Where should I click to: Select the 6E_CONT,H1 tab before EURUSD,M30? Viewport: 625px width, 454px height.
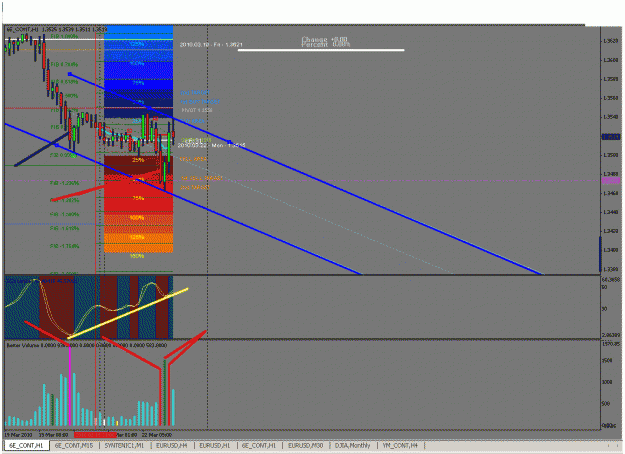click(x=259, y=446)
